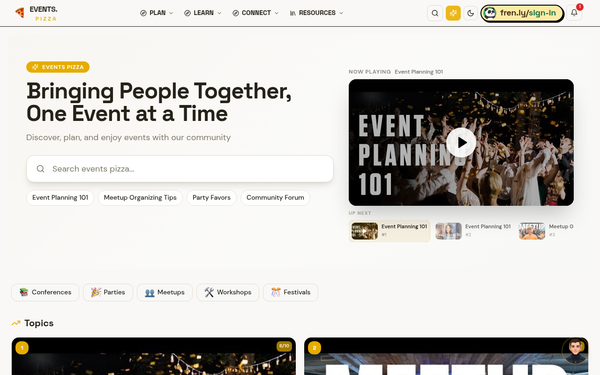
Task: Click the 8/10 badge on first topic card
Action: (x=284, y=346)
